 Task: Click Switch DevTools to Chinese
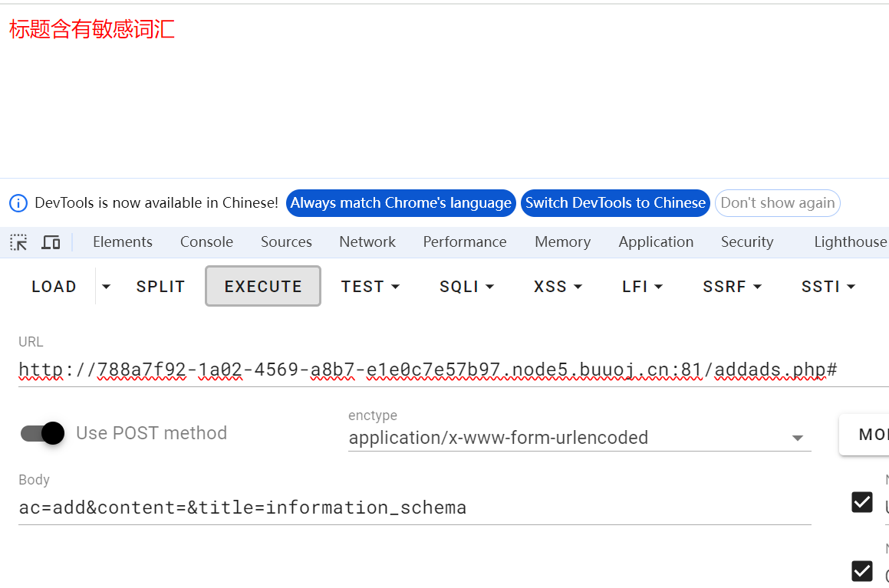pos(615,203)
